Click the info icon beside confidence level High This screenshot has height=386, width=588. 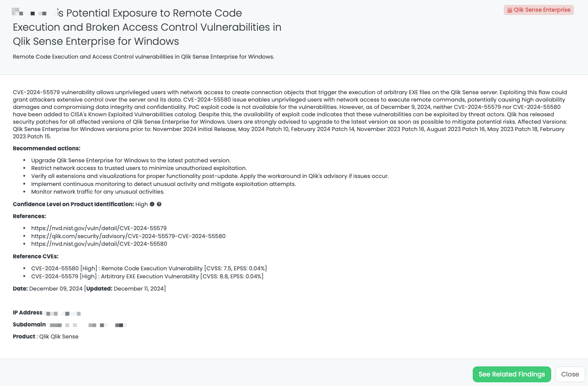pos(152,204)
